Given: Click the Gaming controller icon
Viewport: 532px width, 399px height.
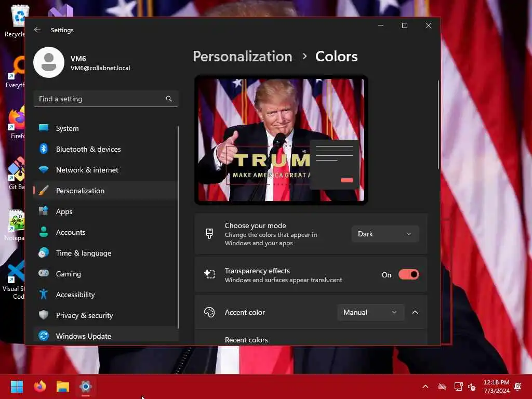Looking at the screenshot, I should [x=44, y=273].
